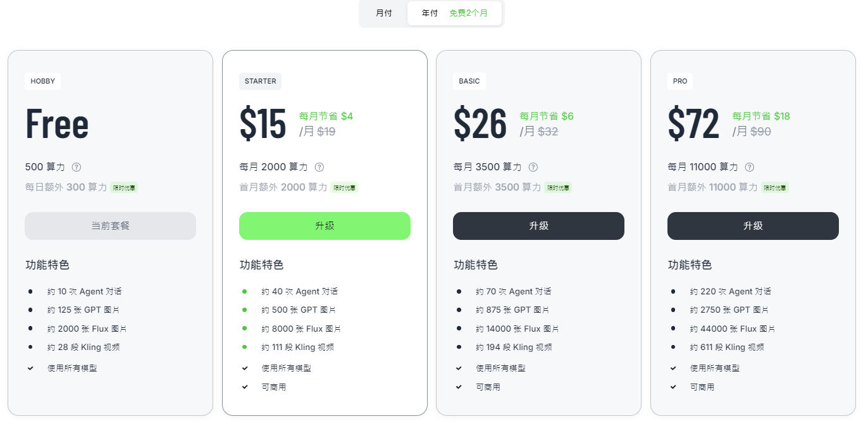Switch billing to 月付
The height and width of the screenshot is (426, 868).
384,13
